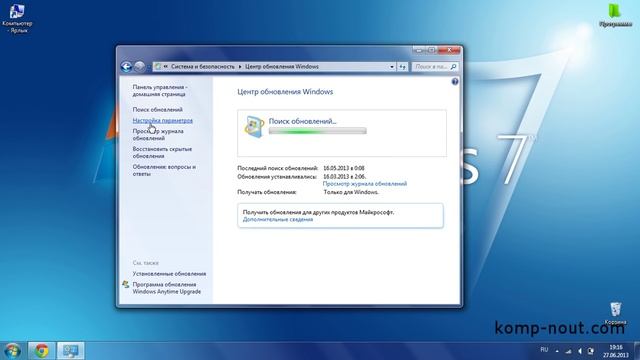
Task: Click the search magnifier icon in the search box
Action: 453,67
